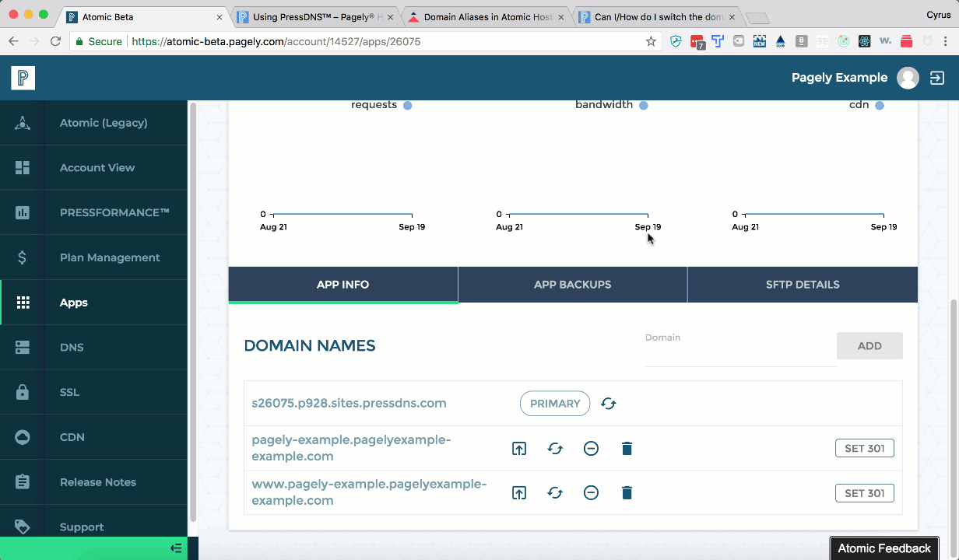Click the SSL padlock icon
This screenshot has height=560, width=959.
[23, 392]
